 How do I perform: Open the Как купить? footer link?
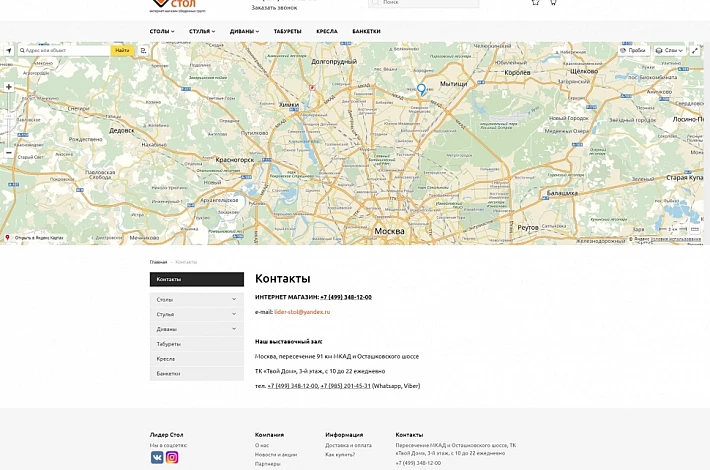340,455
